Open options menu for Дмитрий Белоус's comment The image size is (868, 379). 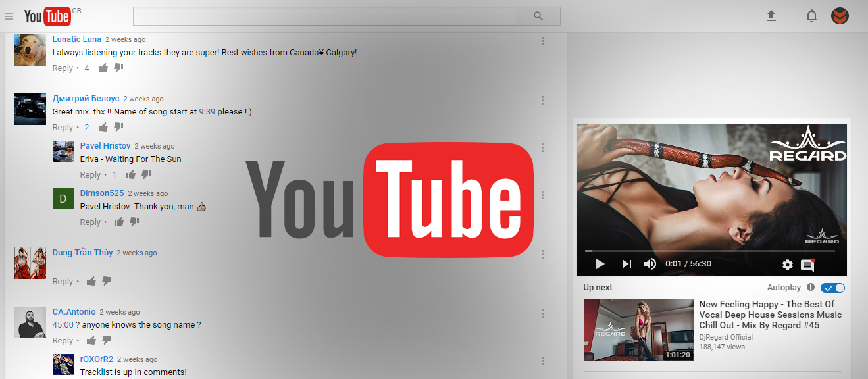coord(543,100)
